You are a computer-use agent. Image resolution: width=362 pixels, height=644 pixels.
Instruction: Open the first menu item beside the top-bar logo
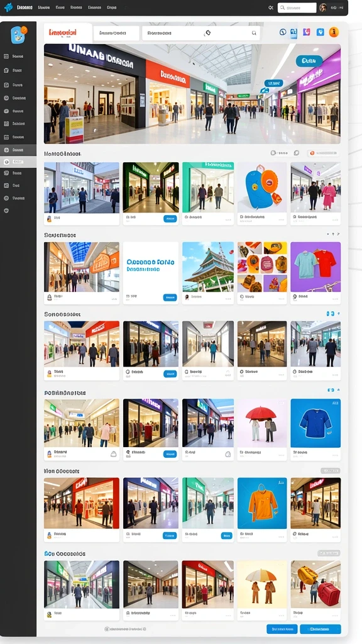pos(25,8)
